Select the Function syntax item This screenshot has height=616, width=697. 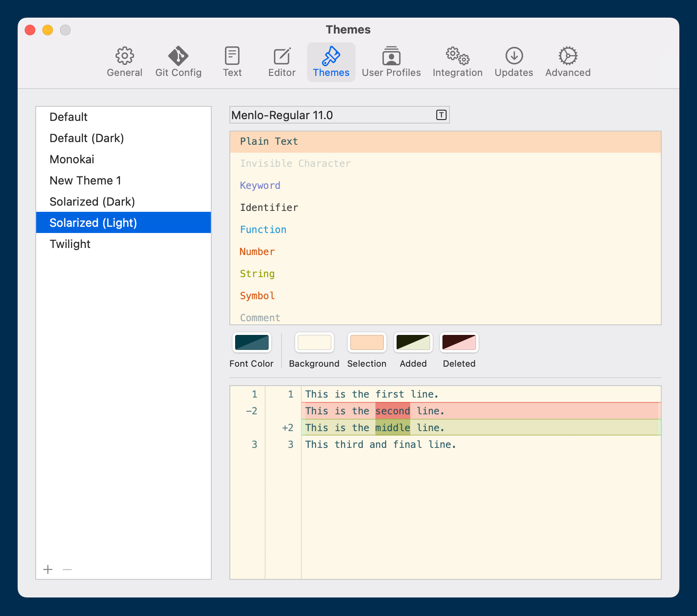click(263, 229)
